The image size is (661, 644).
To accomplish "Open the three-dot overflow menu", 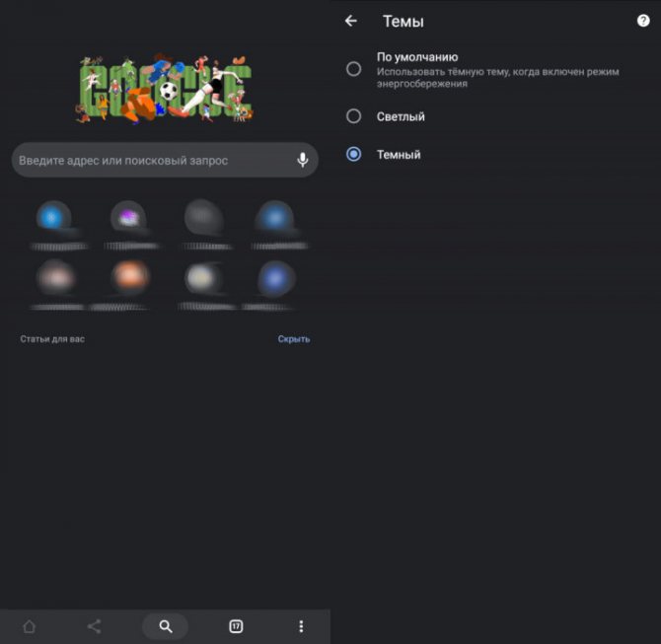I will coord(301,626).
